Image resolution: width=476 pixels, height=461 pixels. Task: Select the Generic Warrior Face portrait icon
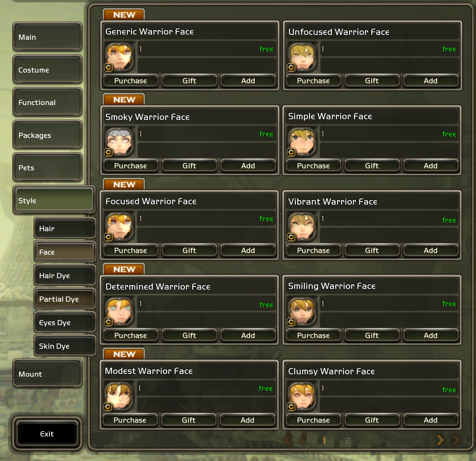(119, 57)
